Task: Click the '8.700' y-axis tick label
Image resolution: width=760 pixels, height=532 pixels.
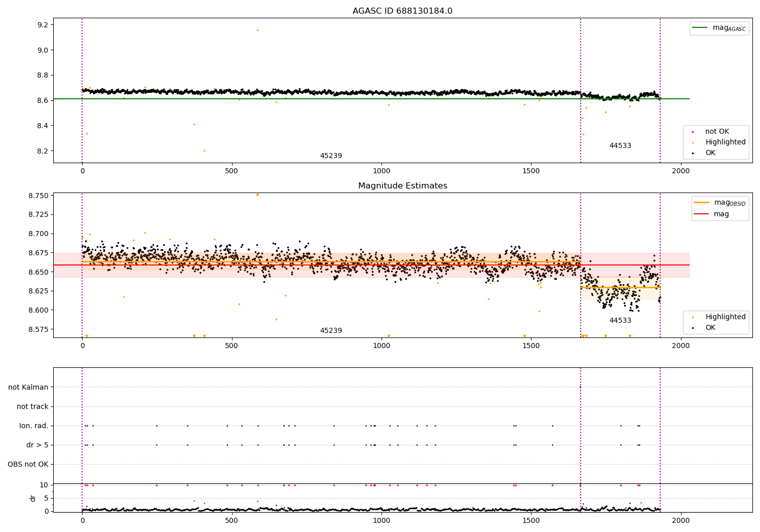Action: pyautogui.click(x=40, y=234)
